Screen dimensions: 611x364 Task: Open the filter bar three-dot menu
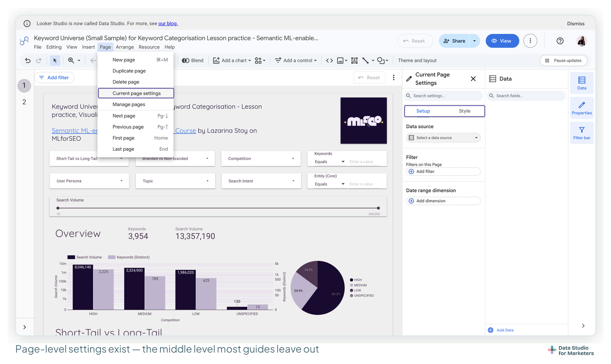394,77
